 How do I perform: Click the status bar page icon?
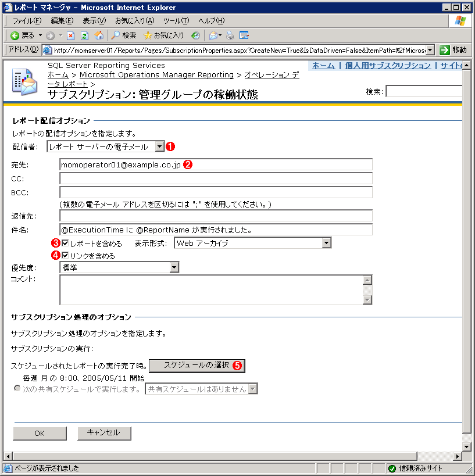[8, 468]
